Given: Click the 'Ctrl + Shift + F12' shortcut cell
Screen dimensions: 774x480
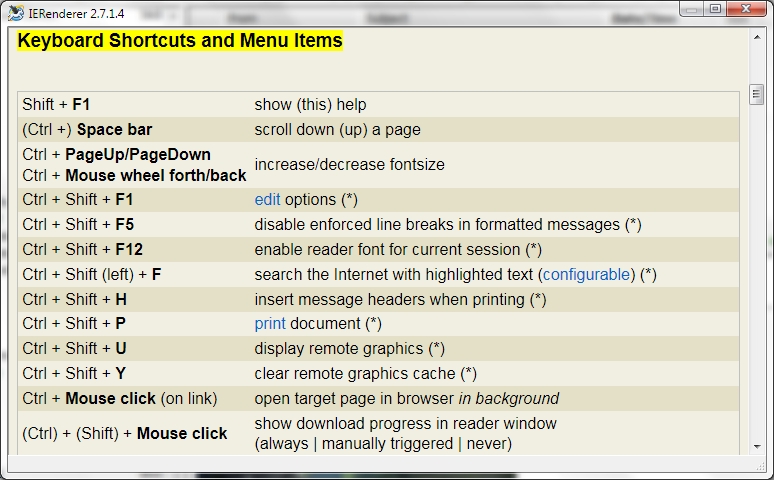Looking at the screenshot, I should pyautogui.click(x=82, y=250).
